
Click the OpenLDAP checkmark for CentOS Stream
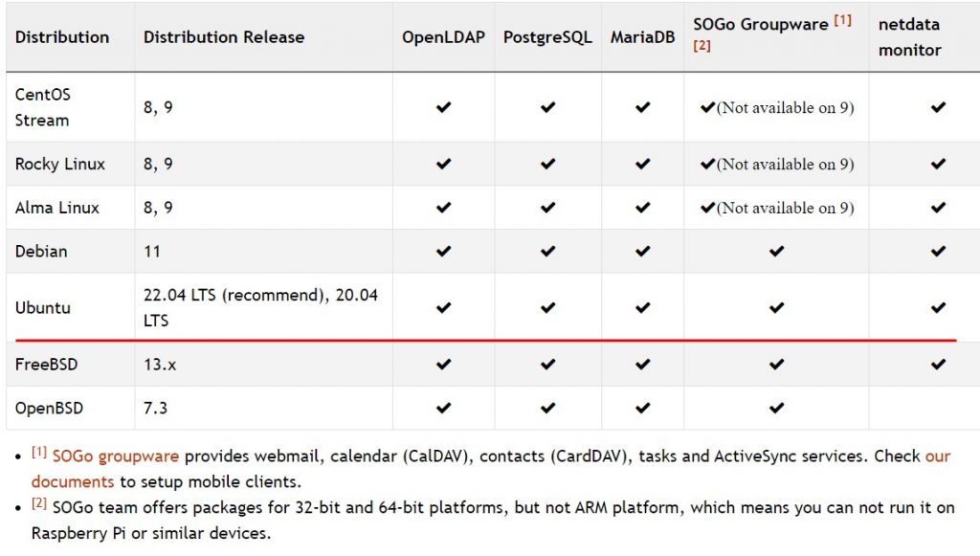click(444, 107)
